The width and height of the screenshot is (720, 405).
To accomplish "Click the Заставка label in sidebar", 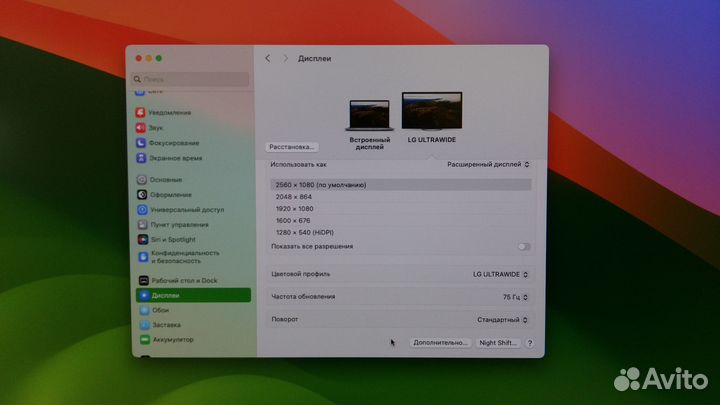I will [167, 325].
